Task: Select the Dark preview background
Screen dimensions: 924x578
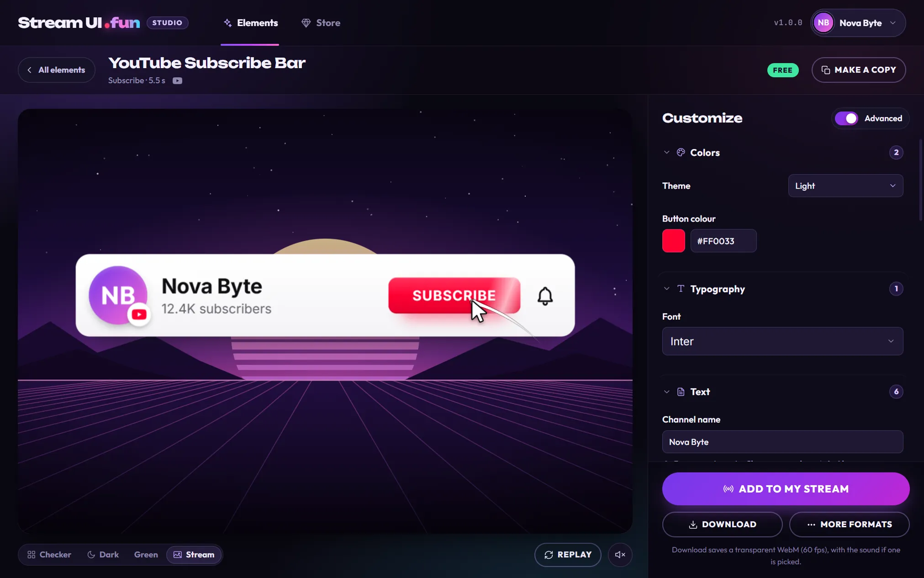Action: coord(103,555)
